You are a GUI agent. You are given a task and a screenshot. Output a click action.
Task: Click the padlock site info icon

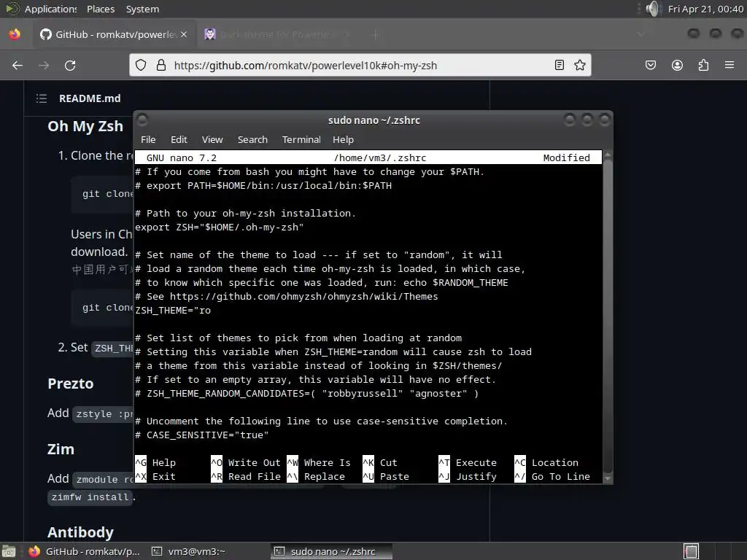[x=161, y=65]
